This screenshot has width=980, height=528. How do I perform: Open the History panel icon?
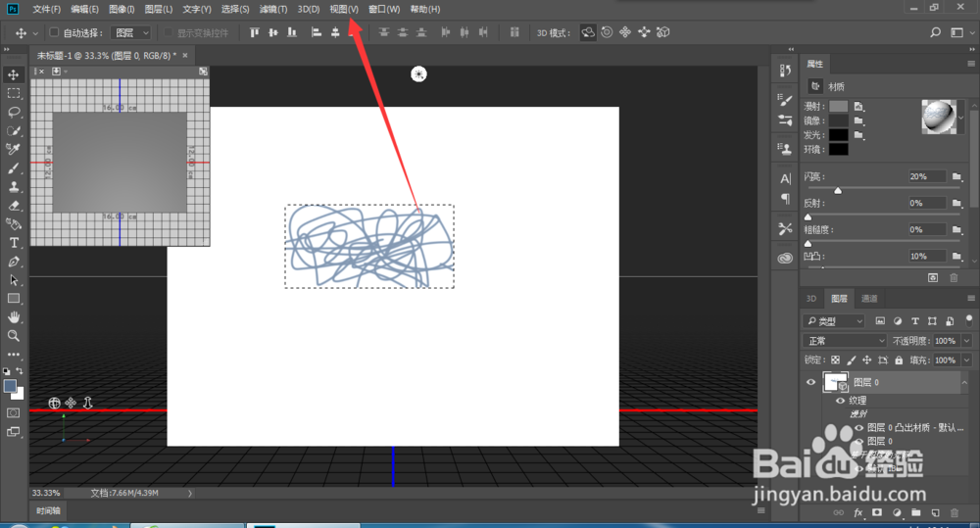point(785,71)
